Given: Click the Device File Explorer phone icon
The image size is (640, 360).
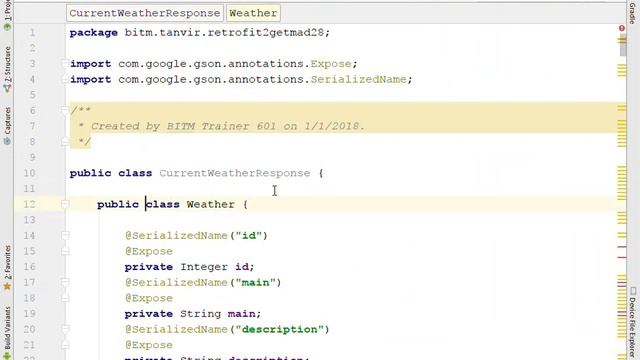Looking at the screenshot, I should (x=633, y=291).
